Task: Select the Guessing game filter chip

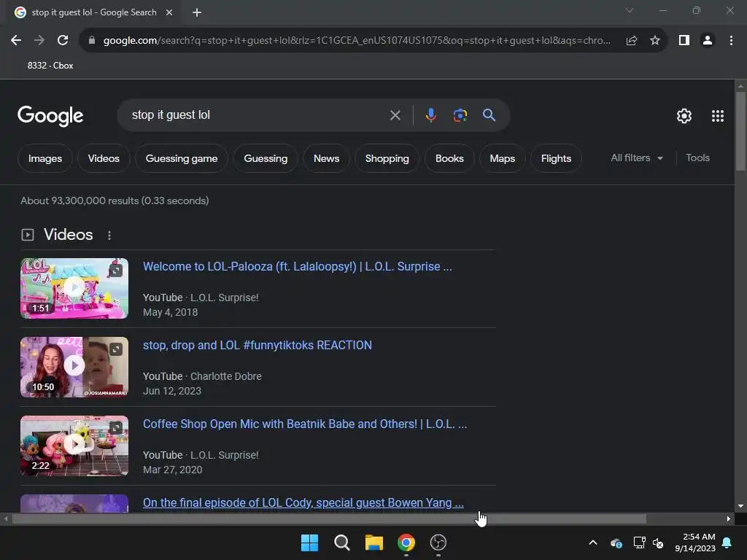Action: click(x=182, y=158)
